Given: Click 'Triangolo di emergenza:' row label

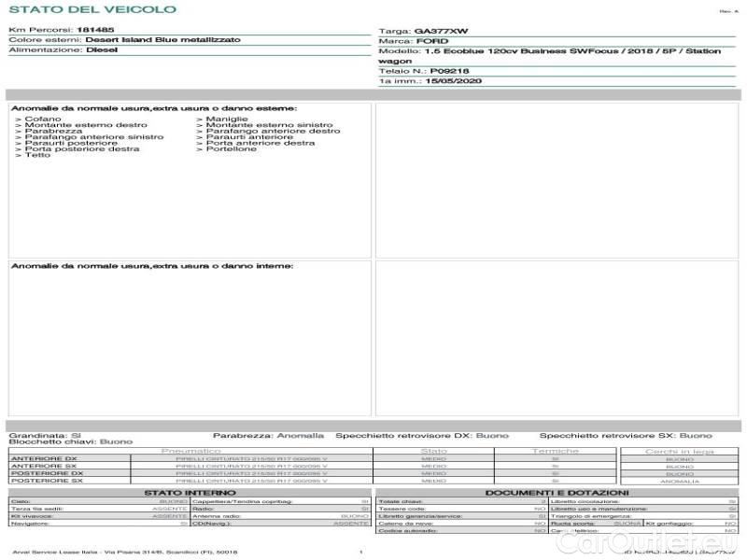Looking at the screenshot, I should click(x=591, y=516).
